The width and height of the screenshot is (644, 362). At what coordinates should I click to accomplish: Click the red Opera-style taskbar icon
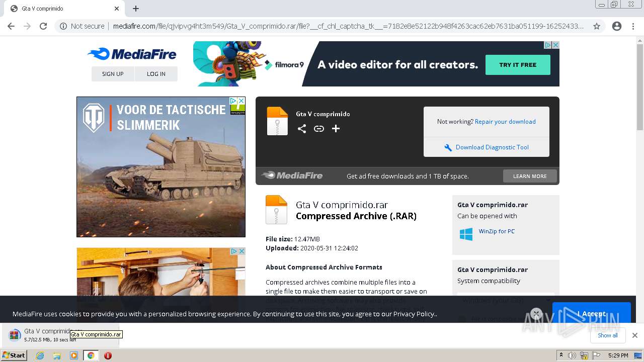coord(108,355)
